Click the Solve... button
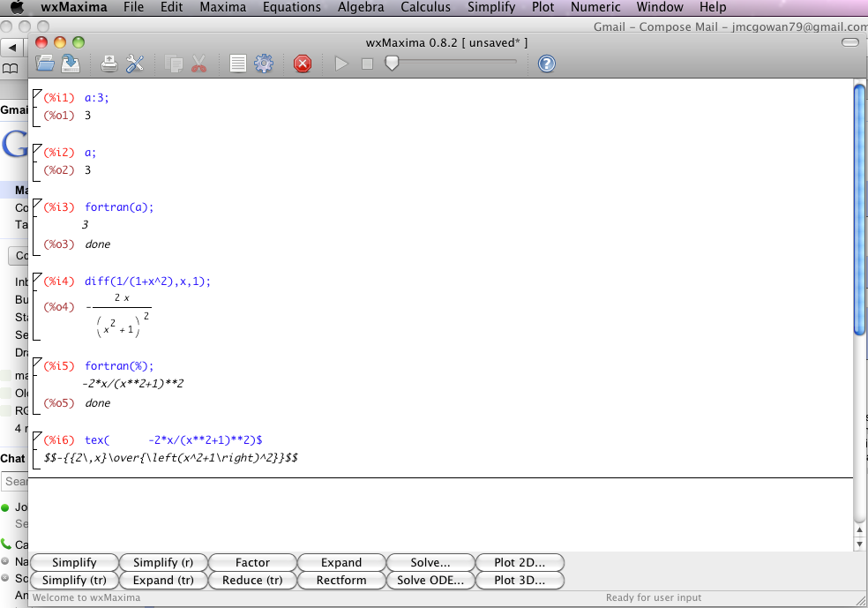 (430, 563)
